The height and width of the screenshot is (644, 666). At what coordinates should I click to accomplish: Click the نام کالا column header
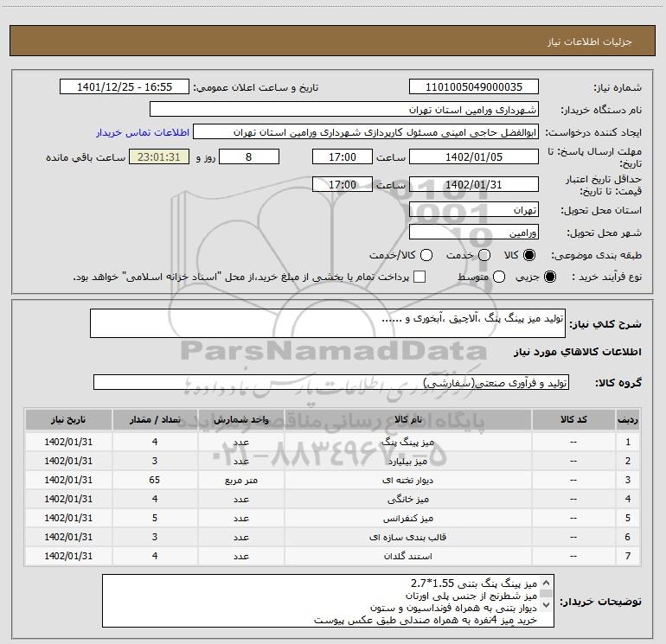coord(407,420)
